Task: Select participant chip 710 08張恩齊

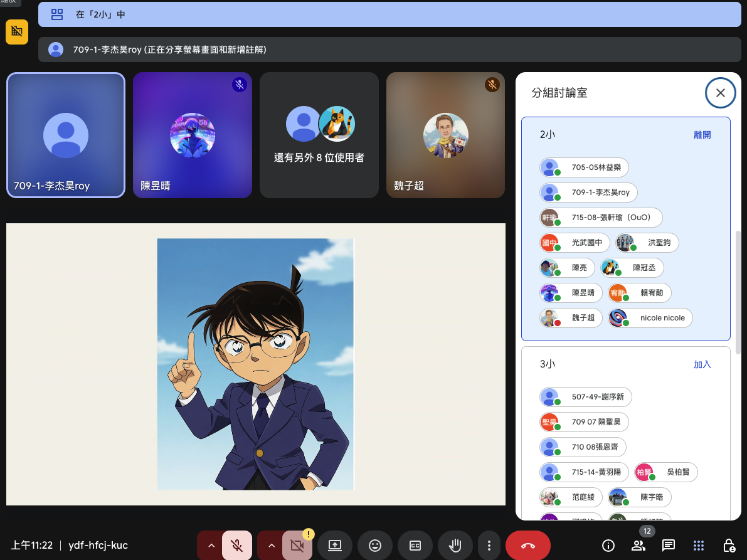Action: (x=583, y=447)
